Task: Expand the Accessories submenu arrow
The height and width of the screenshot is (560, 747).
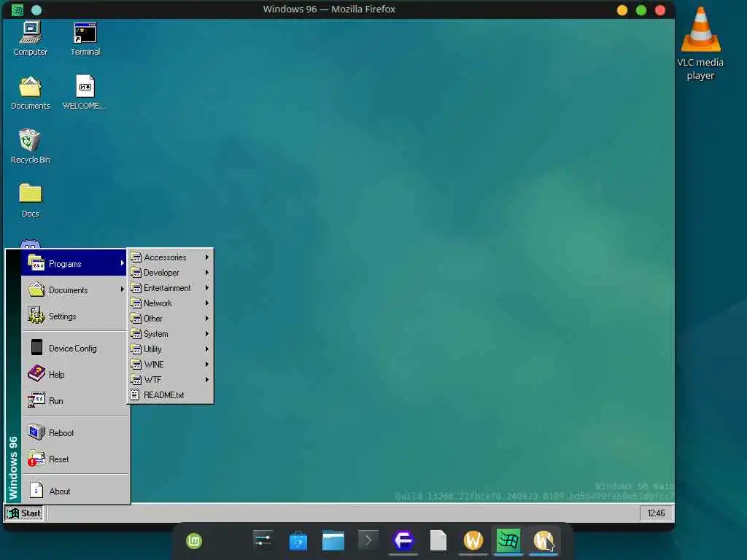Action: (206, 257)
